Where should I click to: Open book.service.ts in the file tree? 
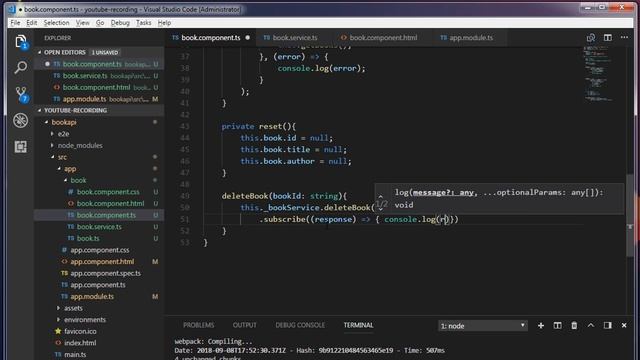click(x=99, y=227)
